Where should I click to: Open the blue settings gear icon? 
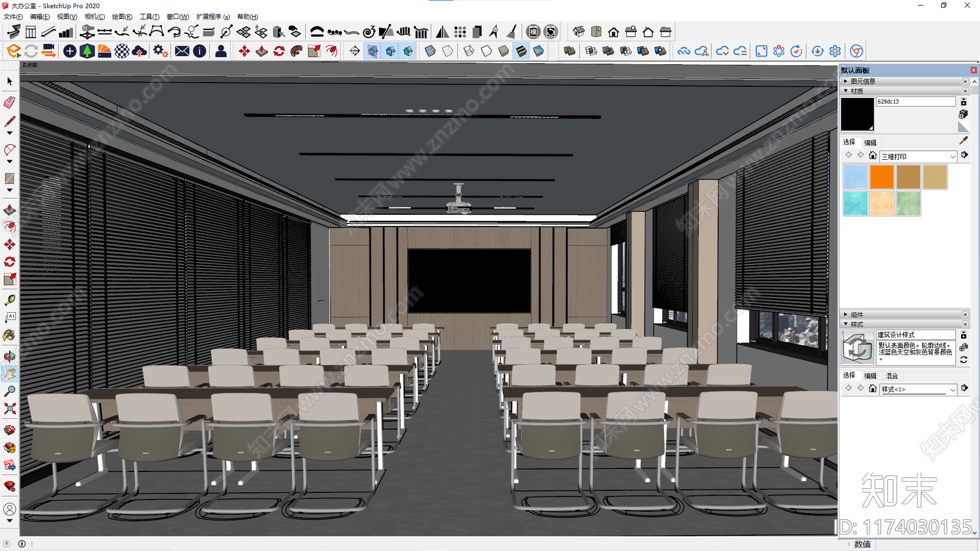[x=835, y=51]
